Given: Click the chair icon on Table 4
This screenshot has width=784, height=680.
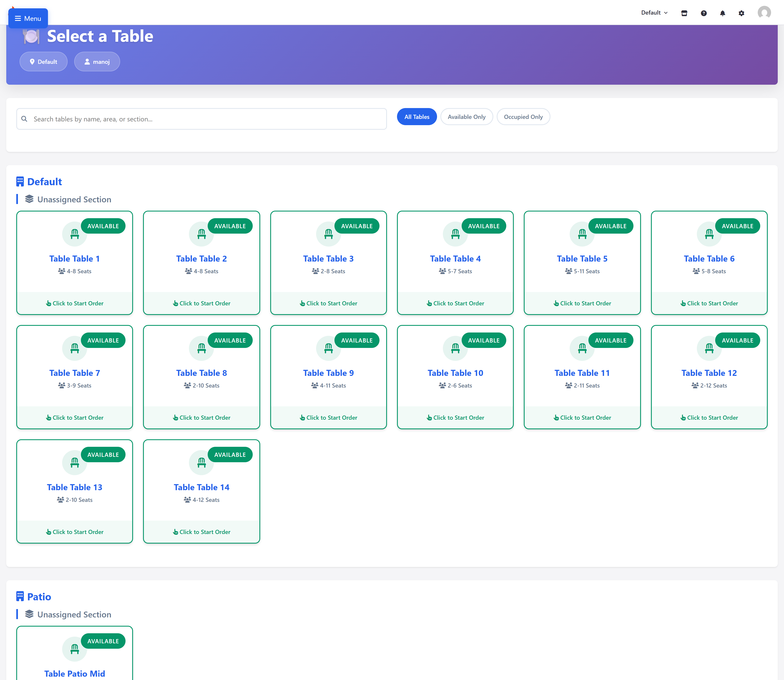Looking at the screenshot, I should (455, 234).
